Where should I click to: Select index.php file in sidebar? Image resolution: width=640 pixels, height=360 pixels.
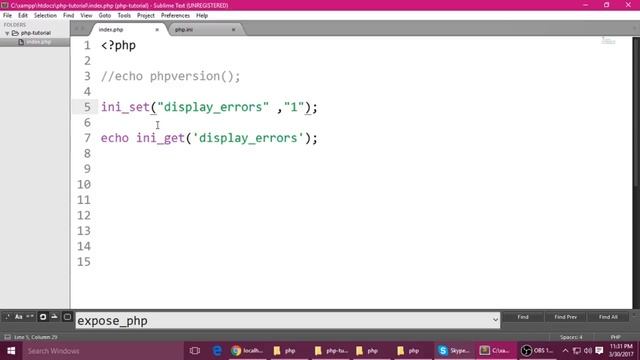(38, 42)
